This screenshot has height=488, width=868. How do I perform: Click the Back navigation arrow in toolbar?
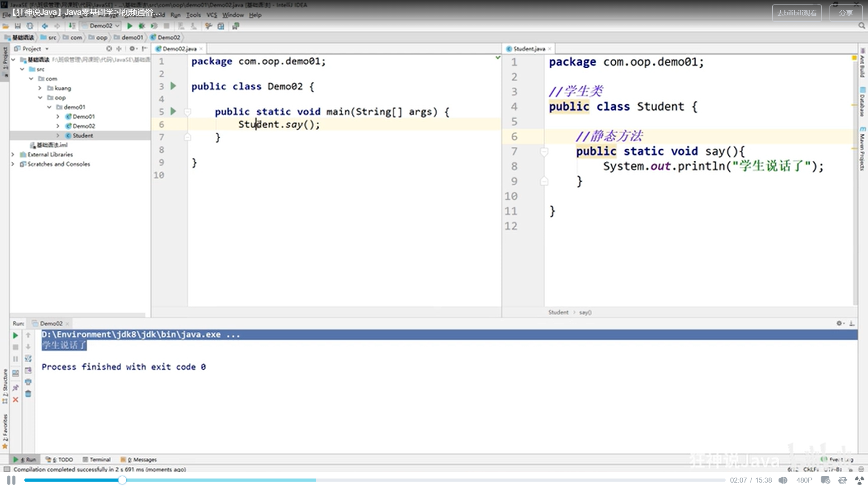pyautogui.click(x=45, y=26)
